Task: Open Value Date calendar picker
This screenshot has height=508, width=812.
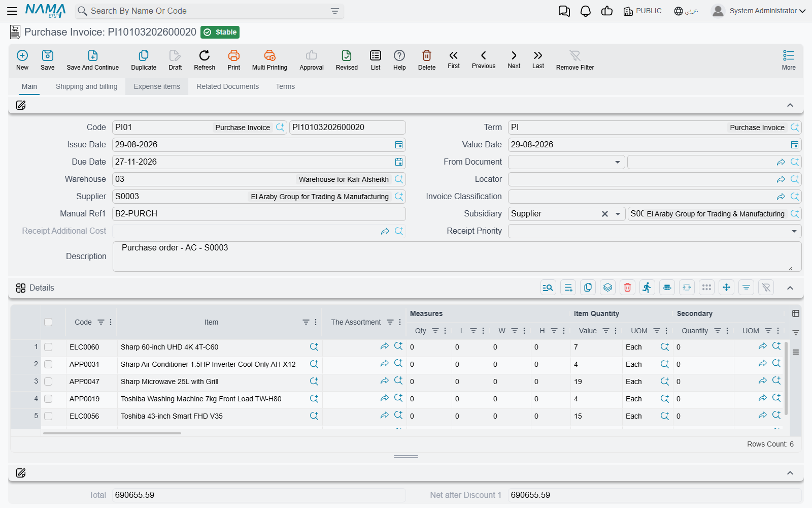Action: [x=795, y=145]
